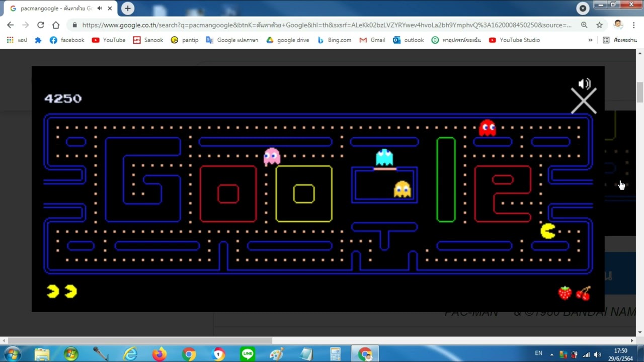Screen dimensions: 644x362
Task: Open the google drive bookmark
Action: [288, 40]
